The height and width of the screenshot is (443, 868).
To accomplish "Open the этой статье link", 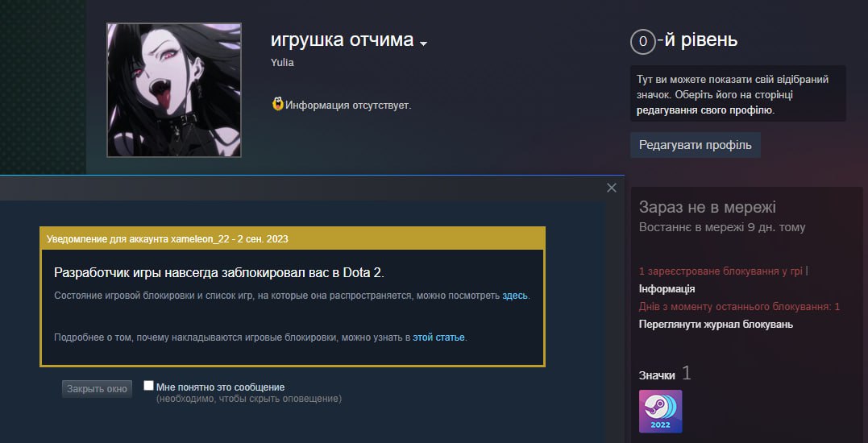I will (x=438, y=337).
